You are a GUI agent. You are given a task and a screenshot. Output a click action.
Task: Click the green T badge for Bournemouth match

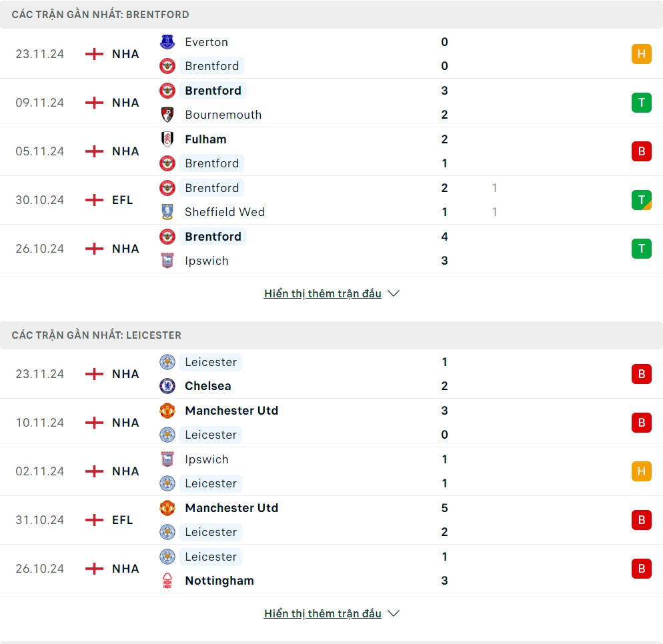[x=641, y=103]
